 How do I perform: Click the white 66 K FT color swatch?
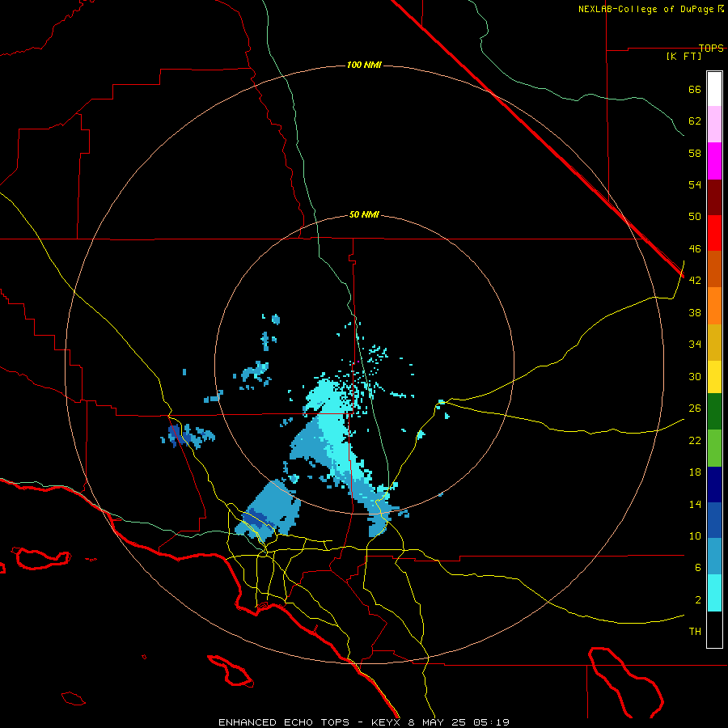(714, 89)
